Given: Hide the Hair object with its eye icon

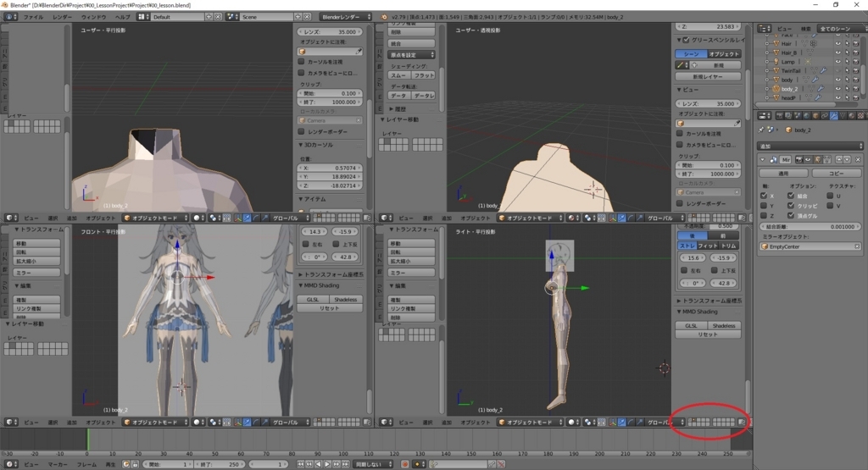Looking at the screenshot, I should 838,44.
